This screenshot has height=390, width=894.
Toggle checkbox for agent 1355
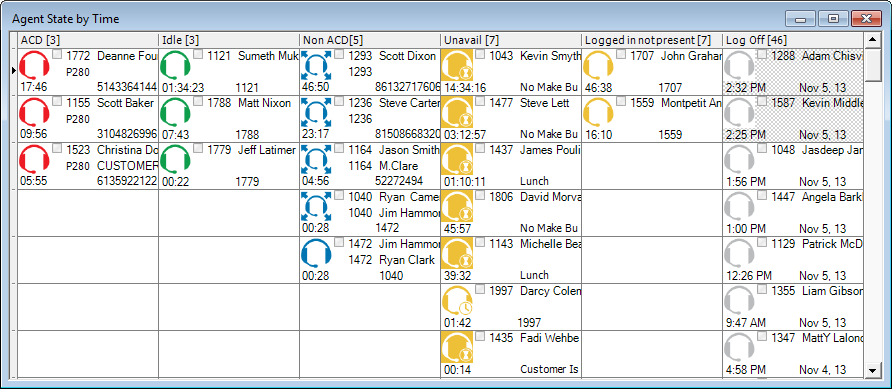point(762,290)
